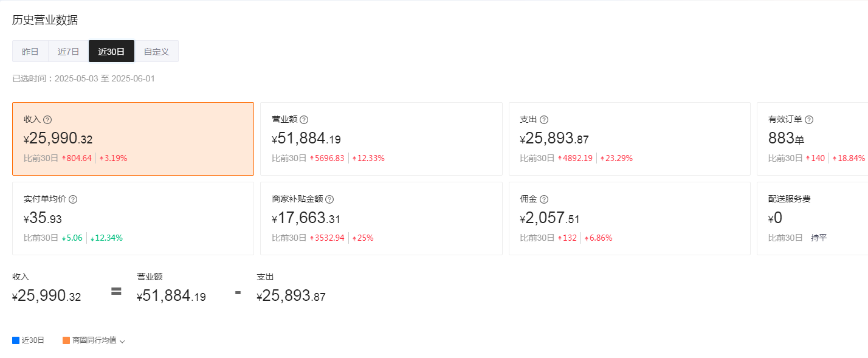Select the 配送服务费 metric card

[812, 218]
